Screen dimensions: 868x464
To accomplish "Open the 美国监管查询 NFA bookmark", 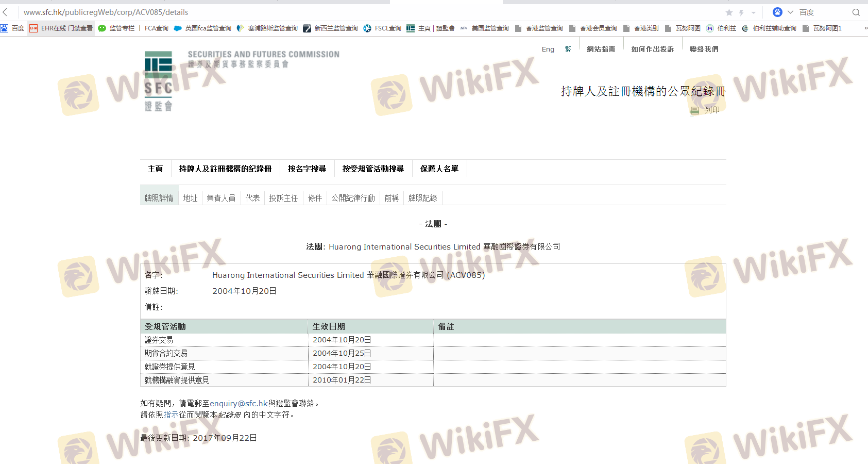I will pyautogui.click(x=485, y=28).
